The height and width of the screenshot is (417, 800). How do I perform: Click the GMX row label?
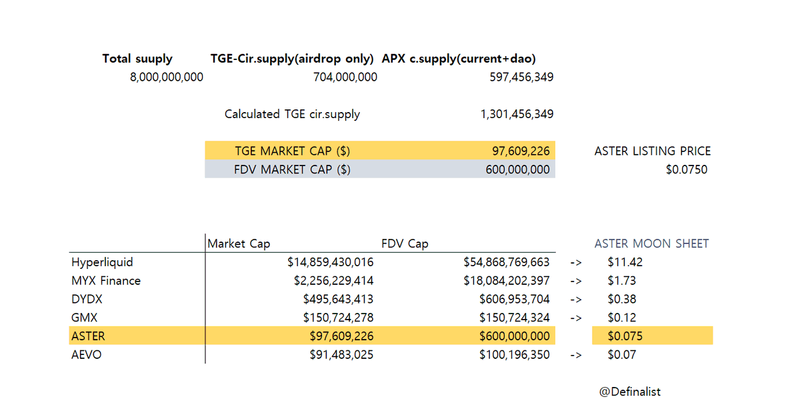click(x=84, y=317)
